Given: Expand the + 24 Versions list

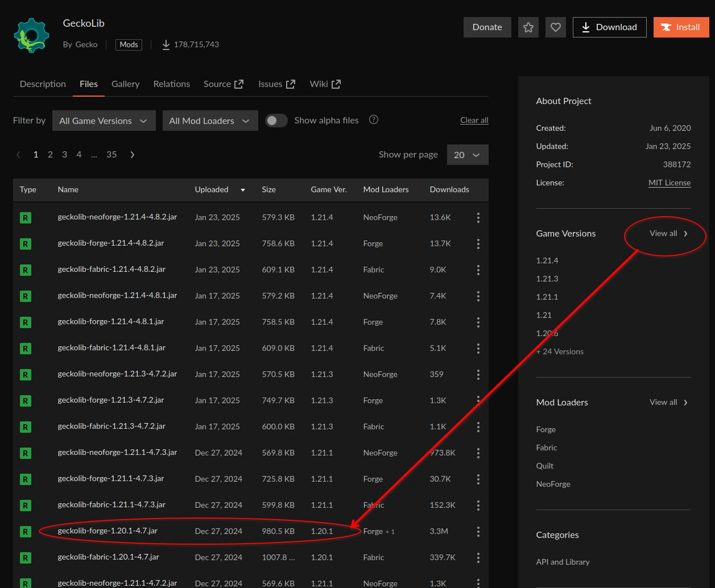Looking at the screenshot, I should (x=560, y=351).
